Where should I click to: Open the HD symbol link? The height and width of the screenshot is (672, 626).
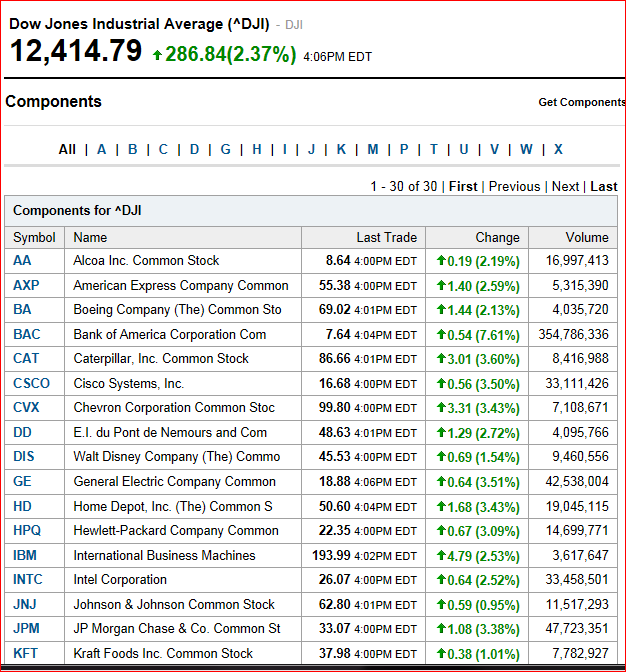coord(22,506)
